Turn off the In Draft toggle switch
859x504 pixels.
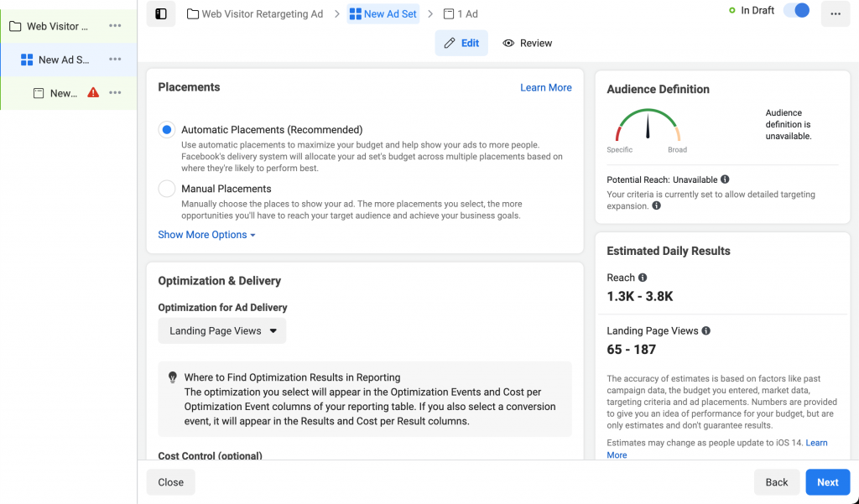click(796, 11)
